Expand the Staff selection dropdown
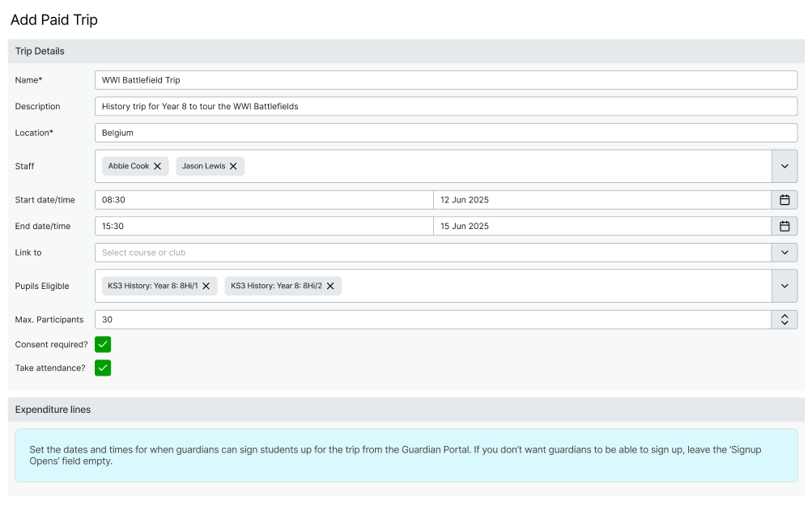 pos(784,166)
